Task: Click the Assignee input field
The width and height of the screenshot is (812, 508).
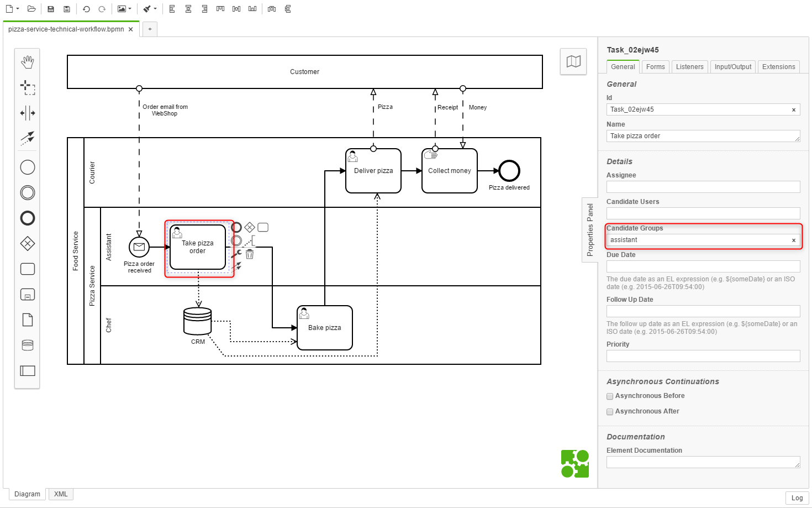Action: (703, 187)
